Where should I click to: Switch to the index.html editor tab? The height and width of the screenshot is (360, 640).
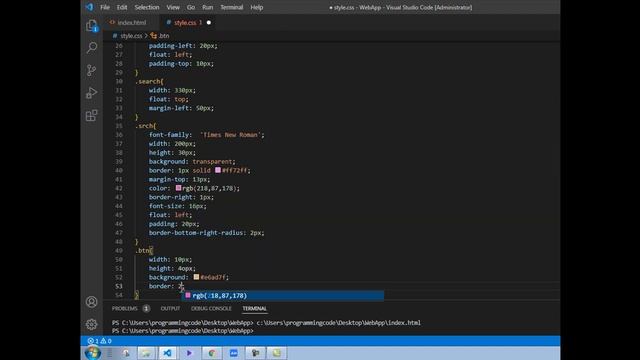[131, 22]
